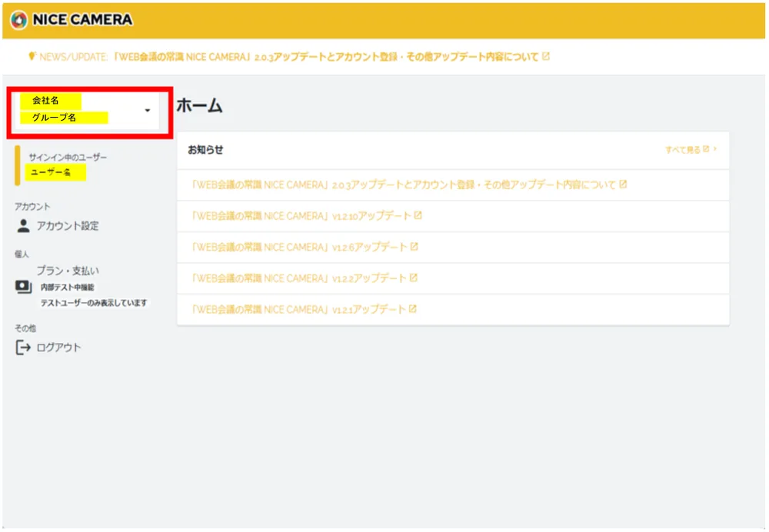Screen dimensions: 769x532
Task: Open the v1.2.2アップデート notice
Action: [x=299, y=278]
